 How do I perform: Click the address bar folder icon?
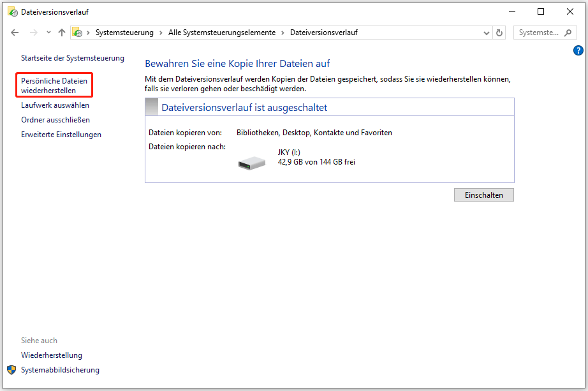[x=77, y=33]
